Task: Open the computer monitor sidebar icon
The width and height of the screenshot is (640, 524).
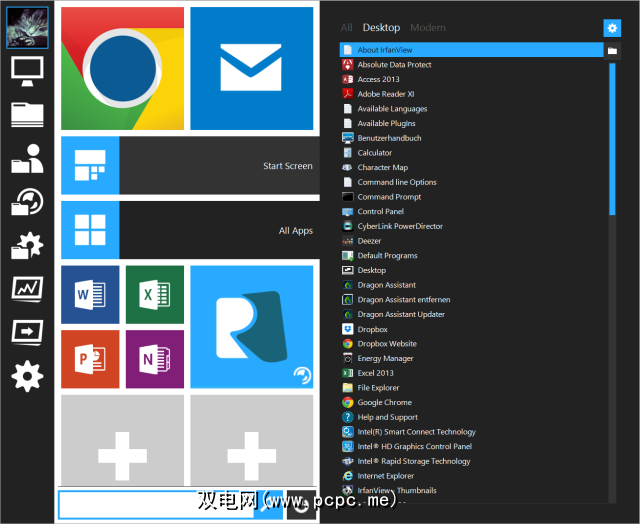Action: coord(27,72)
